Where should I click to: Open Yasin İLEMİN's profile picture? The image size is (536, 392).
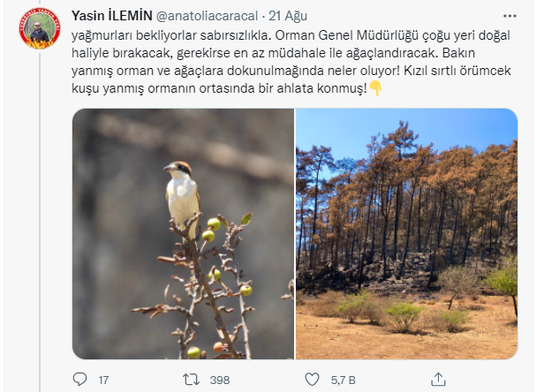click(x=40, y=28)
